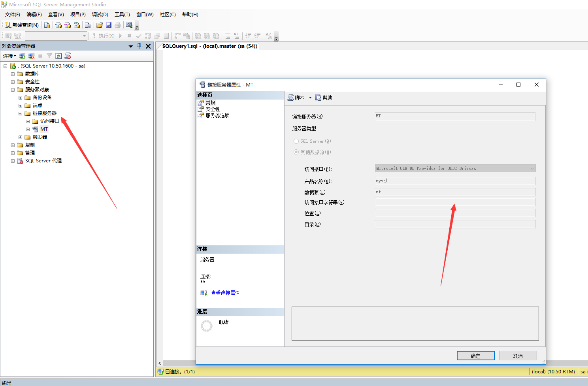Click the Refresh icon in Object Explorer
Viewport: 588px width, 386px height.
tap(58, 56)
